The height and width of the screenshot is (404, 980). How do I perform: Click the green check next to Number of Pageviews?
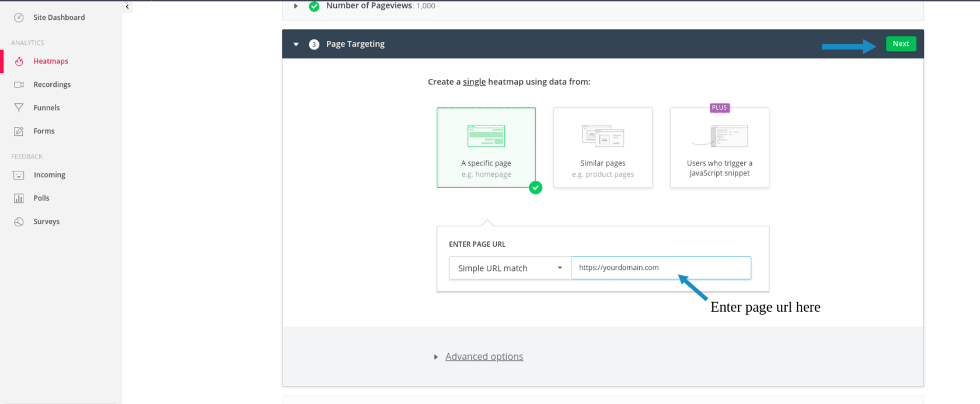click(314, 6)
